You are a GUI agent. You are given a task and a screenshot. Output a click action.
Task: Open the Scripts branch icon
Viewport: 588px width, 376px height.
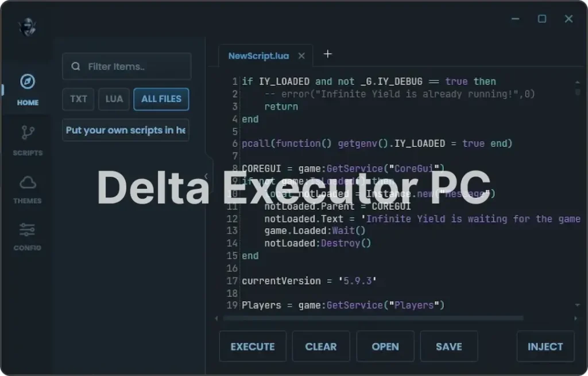tap(28, 133)
